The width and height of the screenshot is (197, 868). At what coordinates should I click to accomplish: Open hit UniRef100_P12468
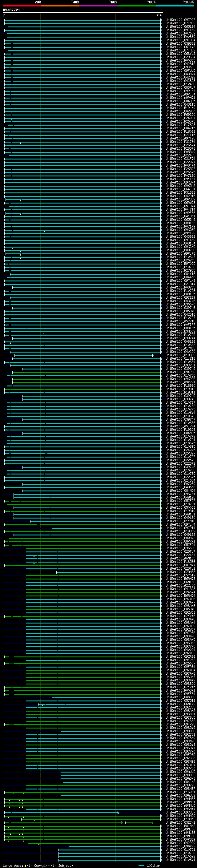tap(180, 84)
